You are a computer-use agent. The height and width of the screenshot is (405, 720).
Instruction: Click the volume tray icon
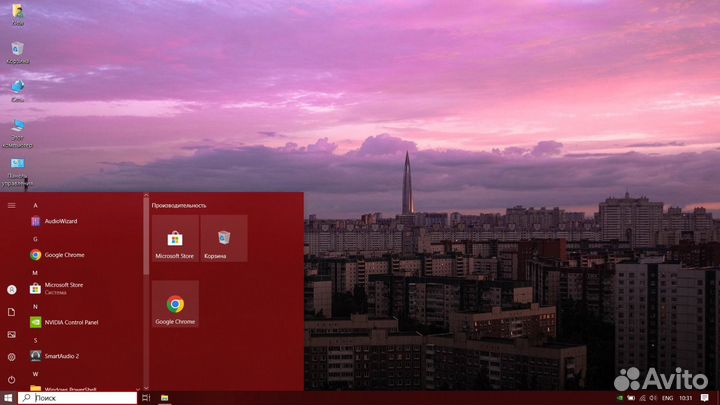pos(653,398)
